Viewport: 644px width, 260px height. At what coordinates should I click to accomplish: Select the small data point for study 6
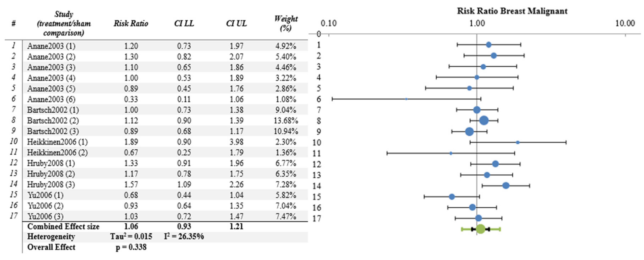coord(406,99)
